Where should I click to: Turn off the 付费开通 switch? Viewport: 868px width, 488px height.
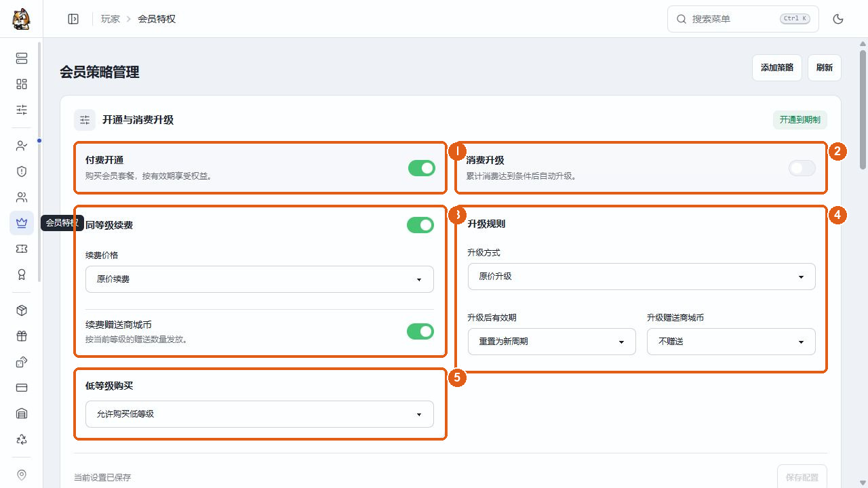click(422, 168)
